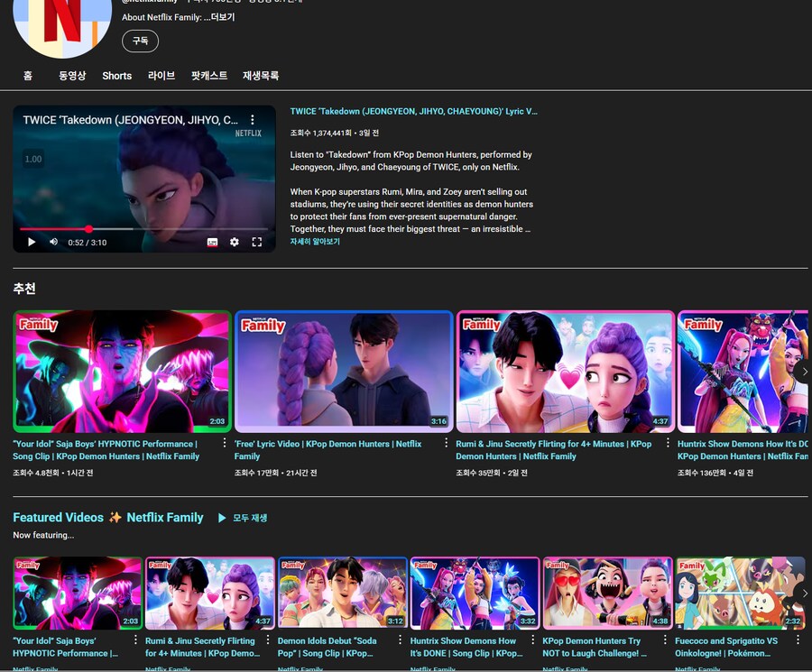Viewport: 812px width, 672px height.
Task: Open Huntrix Show Demons title in 추천
Action: coord(743,450)
